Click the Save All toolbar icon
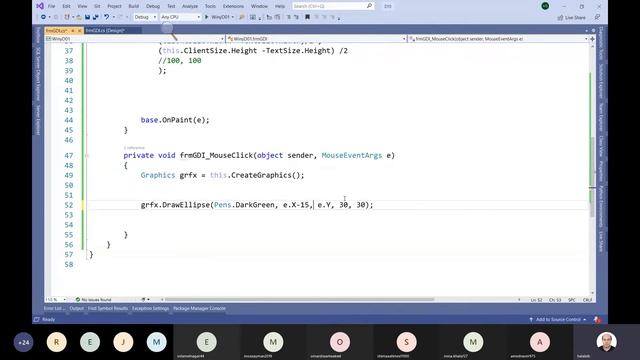 click(x=96, y=17)
